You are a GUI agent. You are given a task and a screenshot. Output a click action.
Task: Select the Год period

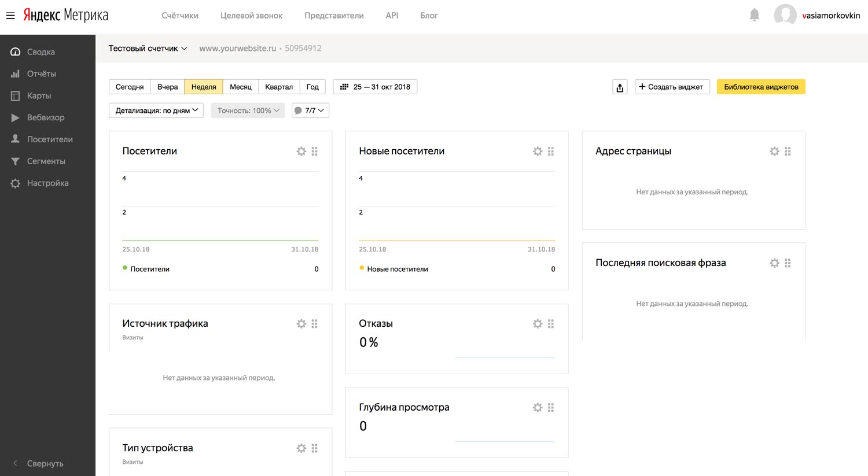coord(312,87)
